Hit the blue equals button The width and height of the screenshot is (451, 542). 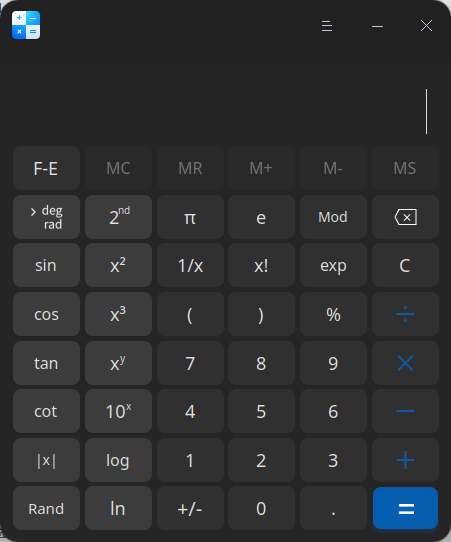tap(405, 508)
